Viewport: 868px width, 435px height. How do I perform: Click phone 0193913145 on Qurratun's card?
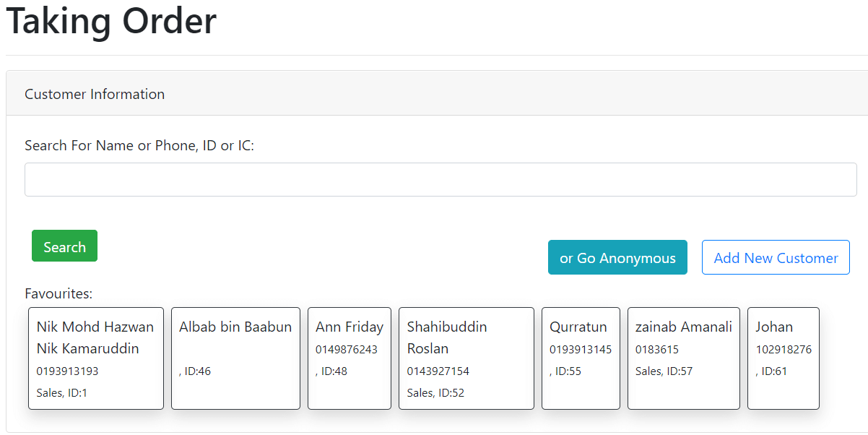tap(581, 350)
